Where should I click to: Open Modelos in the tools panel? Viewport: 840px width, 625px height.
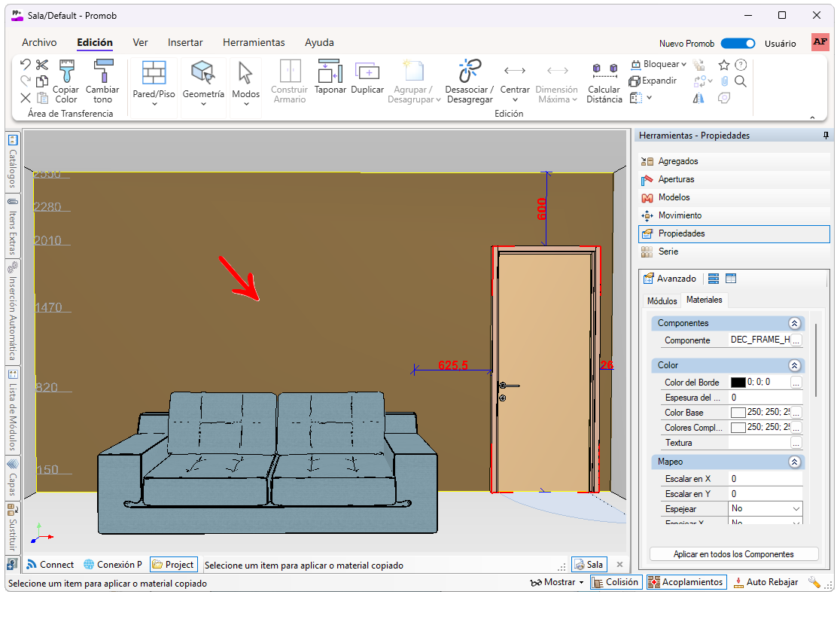[674, 197]
